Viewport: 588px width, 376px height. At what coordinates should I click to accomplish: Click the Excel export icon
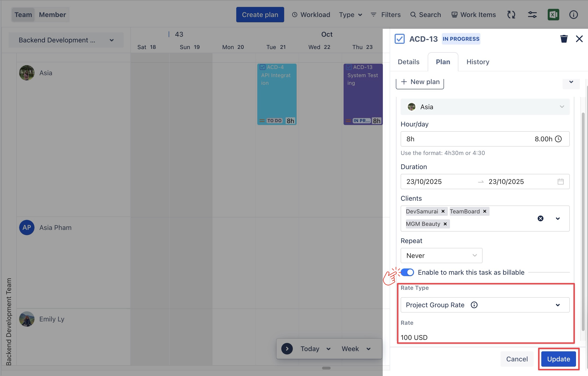pyautogui.click(x=553, y=15)
